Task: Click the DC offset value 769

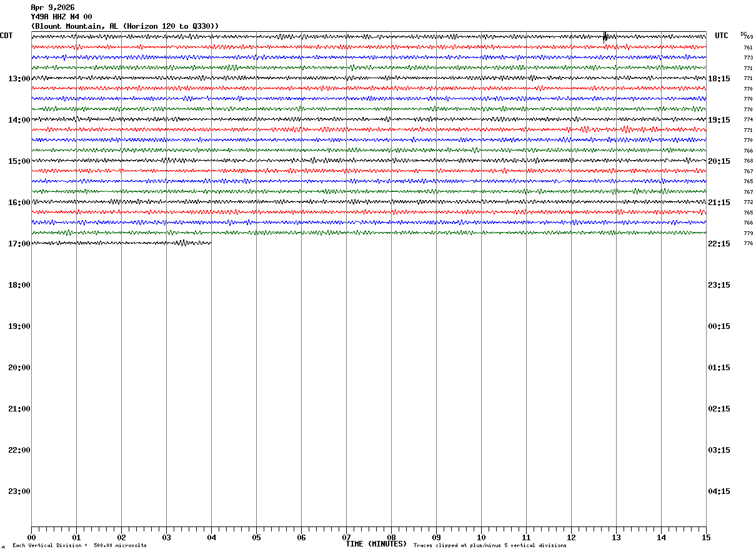Action: [749, 38]
